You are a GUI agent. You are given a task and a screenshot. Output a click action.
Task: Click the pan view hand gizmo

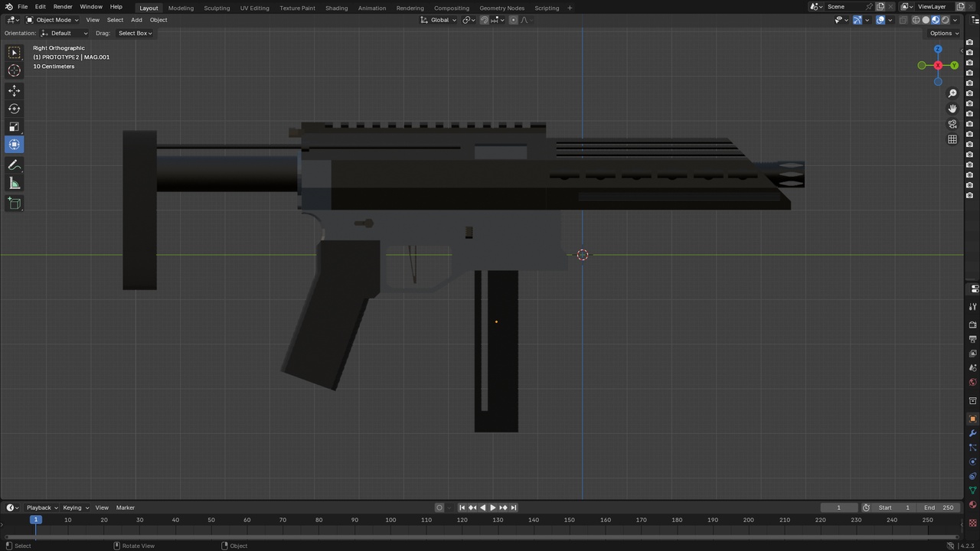tap(952, 109)
